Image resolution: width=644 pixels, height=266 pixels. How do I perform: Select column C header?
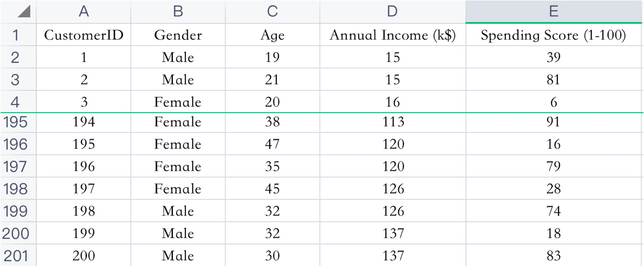272,12
